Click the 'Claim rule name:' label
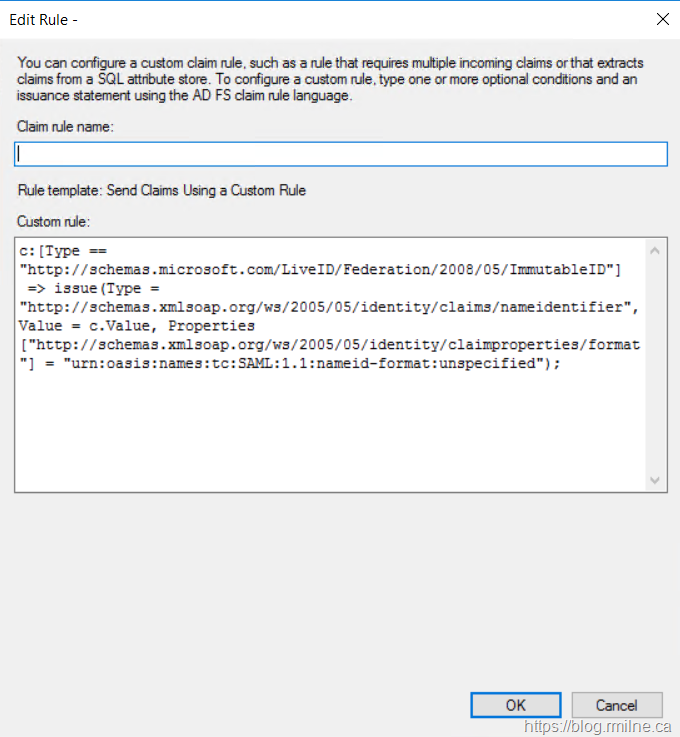This screenshot has height=737, width=680. click(x=65, y=126)
